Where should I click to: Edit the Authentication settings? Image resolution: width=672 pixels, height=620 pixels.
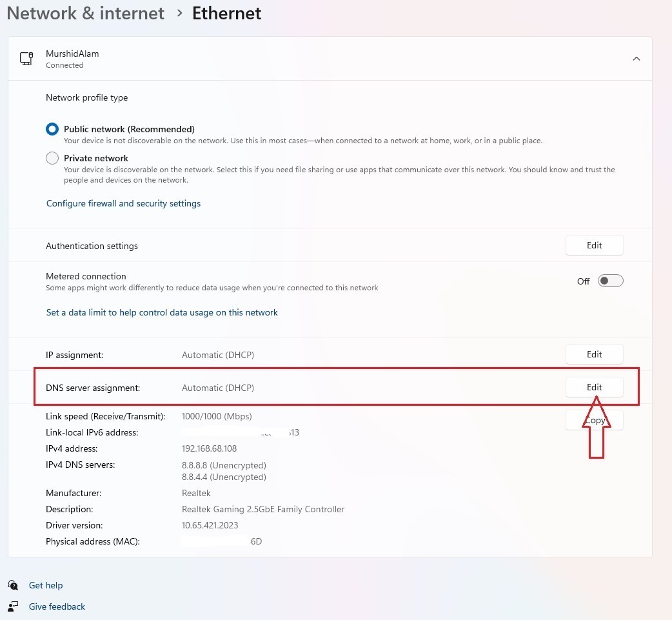click(594, 245)
